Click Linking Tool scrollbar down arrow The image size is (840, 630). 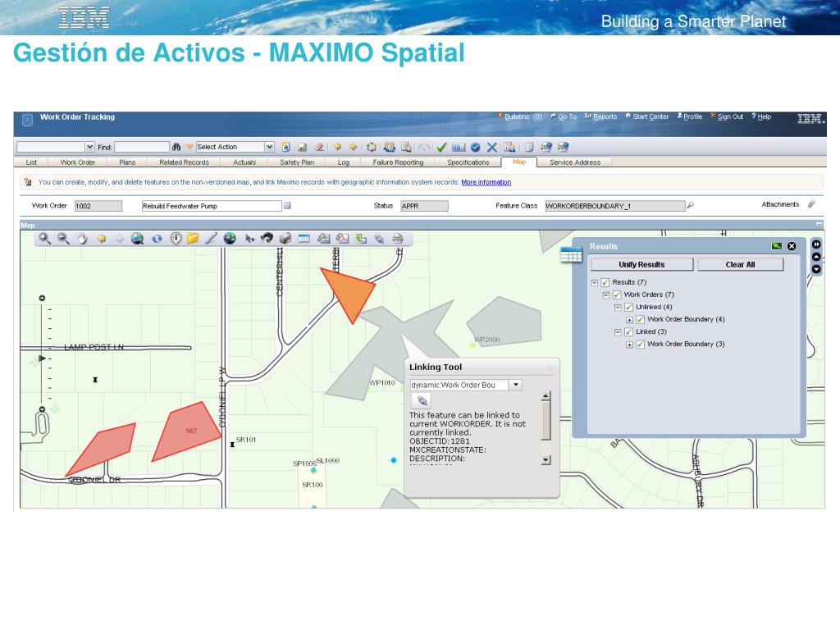pos(546,459)
